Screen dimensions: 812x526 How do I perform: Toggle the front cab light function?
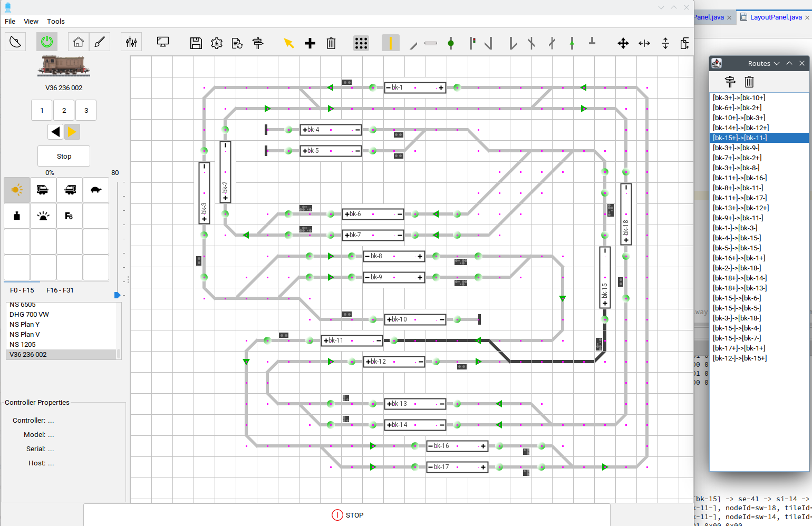coord(43,190)
